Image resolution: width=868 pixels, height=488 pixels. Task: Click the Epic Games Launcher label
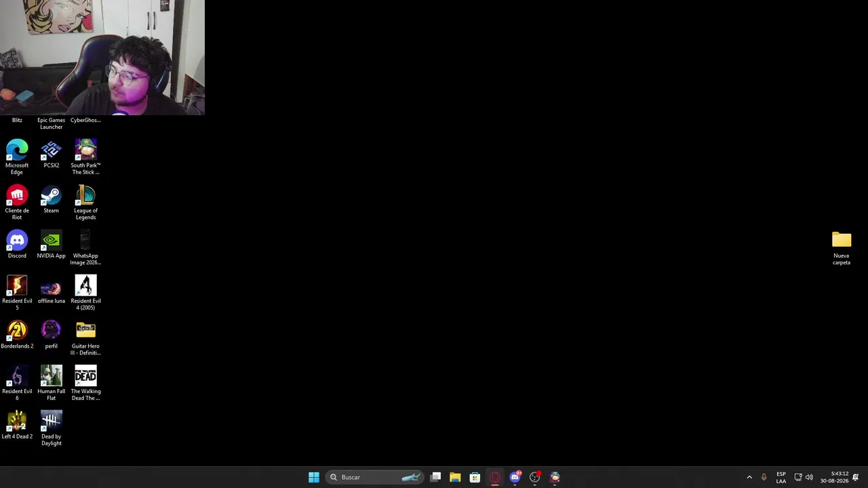point(51,123)
